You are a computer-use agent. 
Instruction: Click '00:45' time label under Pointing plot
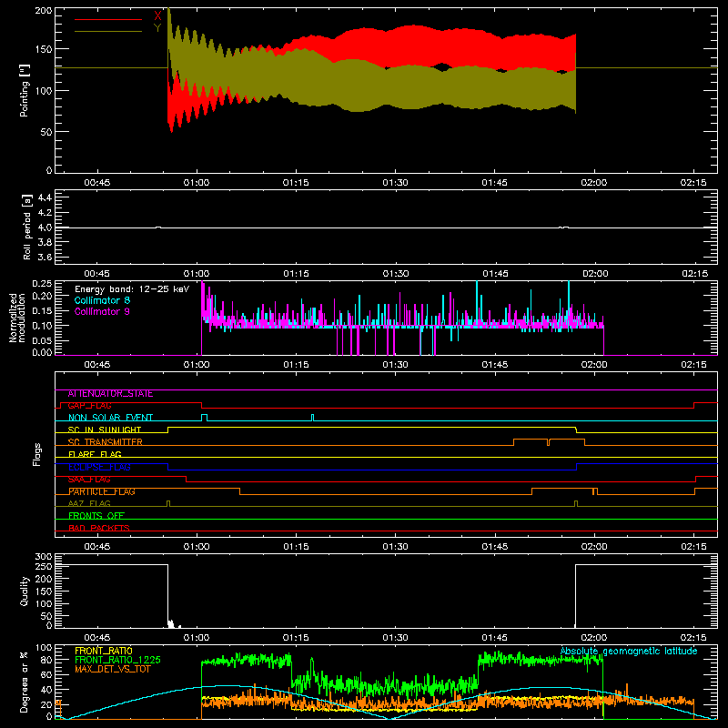[97, 183]
